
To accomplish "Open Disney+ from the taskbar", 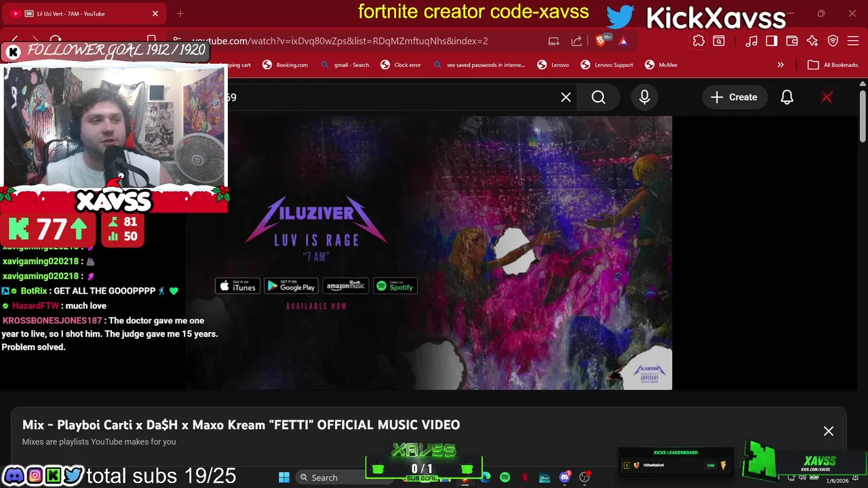I will [x=545, y=477].
